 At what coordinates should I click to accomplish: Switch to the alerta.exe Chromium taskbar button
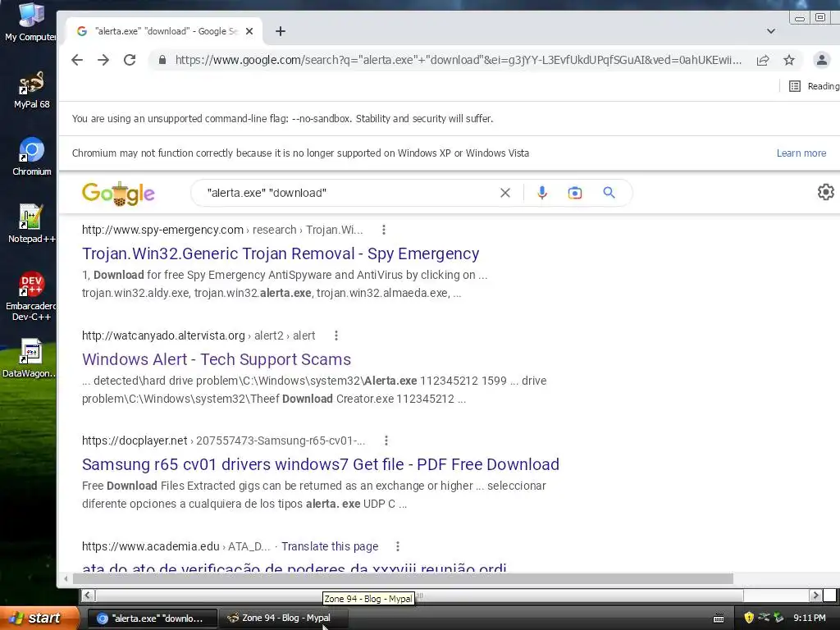pos(152,619)
